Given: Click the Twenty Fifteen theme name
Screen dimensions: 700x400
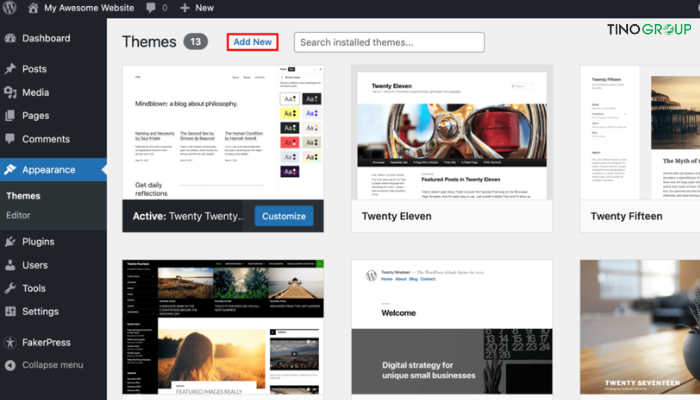Looking at the screenshot, I should (626, 216).
